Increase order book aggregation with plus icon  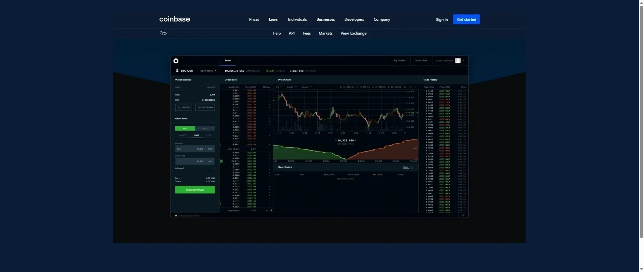coord(271,210)
